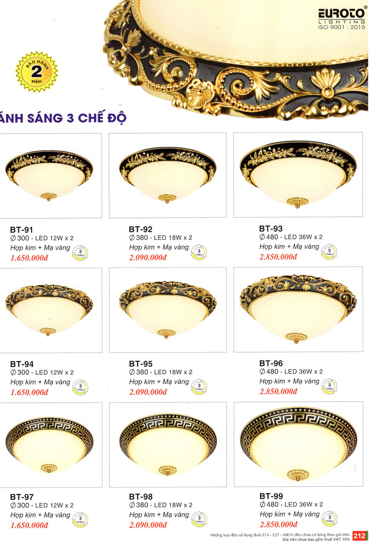Click the 2-year warranty badge
This screenshot has width=392, height=549.
(x=37, y=72)
